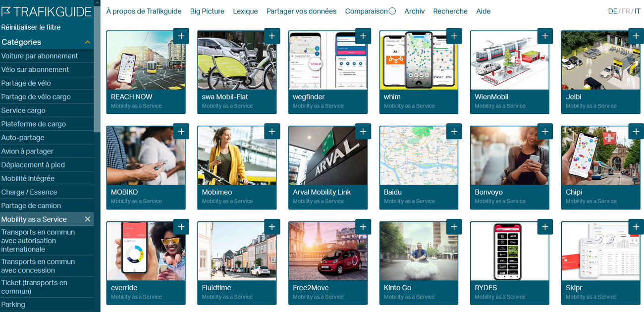Open the Archiv menu item

tap(414, 11)
